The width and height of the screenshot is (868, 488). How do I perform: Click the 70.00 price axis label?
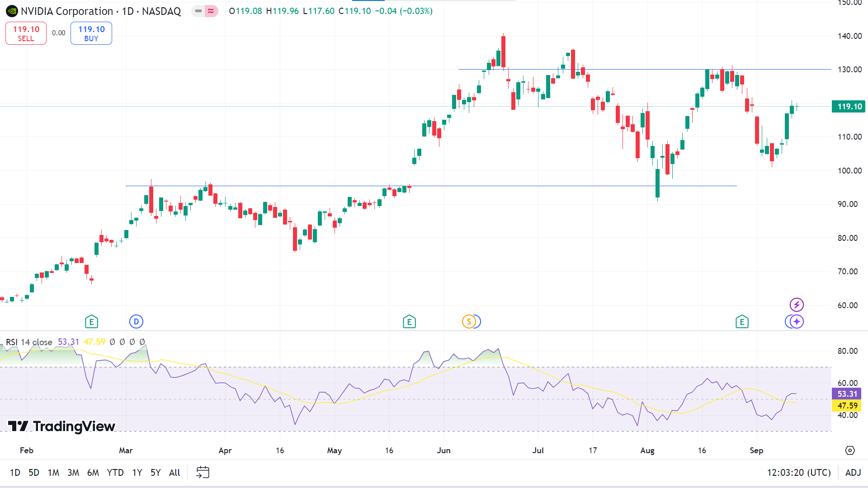click(848, 272)
